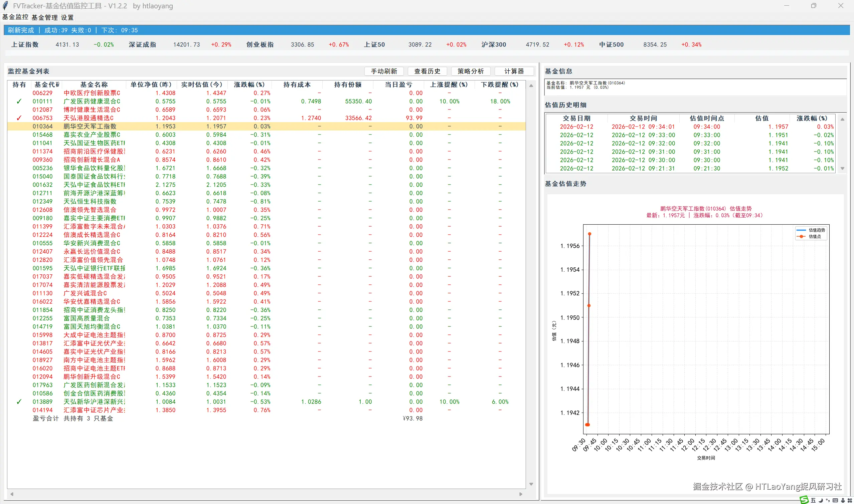Open the IME soft keyboard icon
Screen dimensions: 854x504
[835, 501]
